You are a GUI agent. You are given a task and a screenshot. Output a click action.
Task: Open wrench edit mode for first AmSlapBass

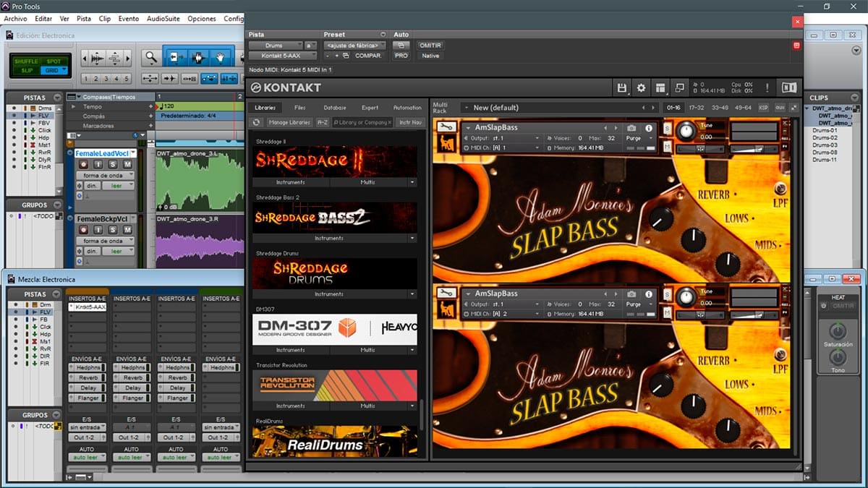pyautogui.click(x=446, y=128)
